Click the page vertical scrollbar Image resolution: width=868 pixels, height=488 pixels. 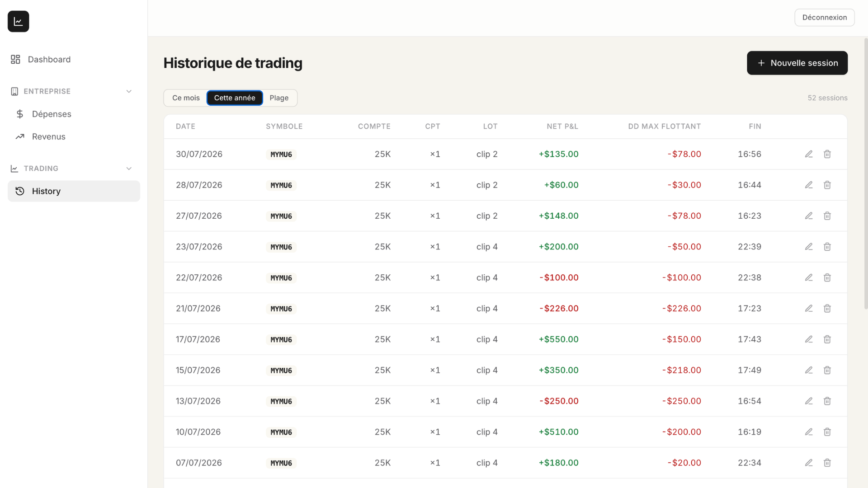point(866,174)
